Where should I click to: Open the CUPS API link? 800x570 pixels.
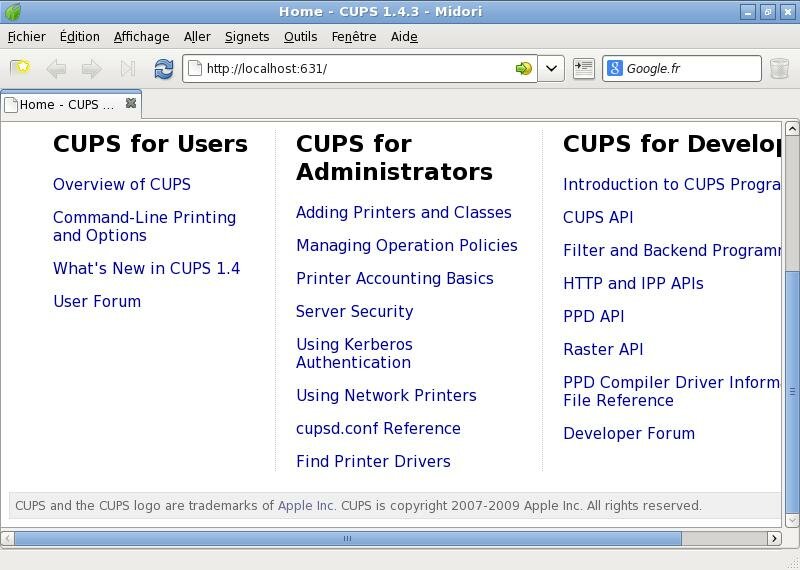click(598, 217)
